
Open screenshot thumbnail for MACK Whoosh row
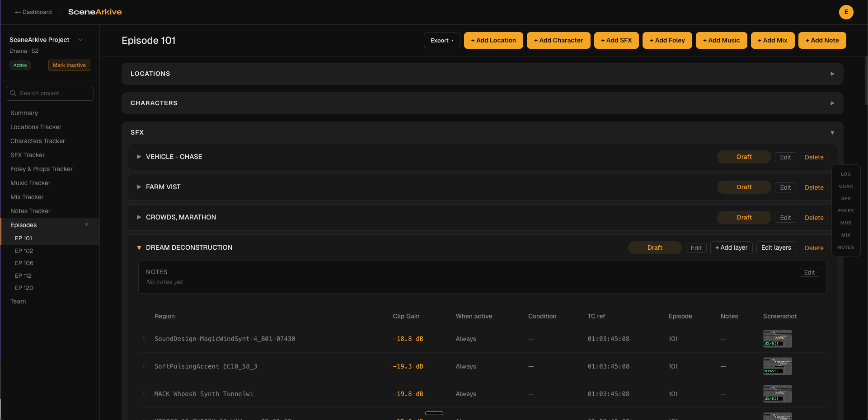pyautogui.click(x=777, y=394)
